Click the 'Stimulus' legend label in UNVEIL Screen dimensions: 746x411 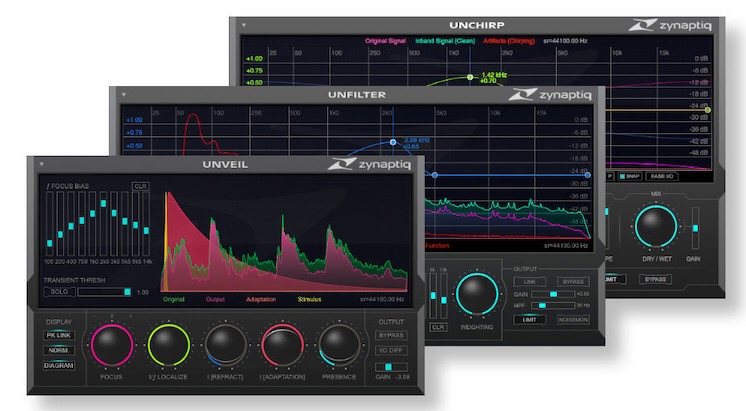tap(309, 299)
